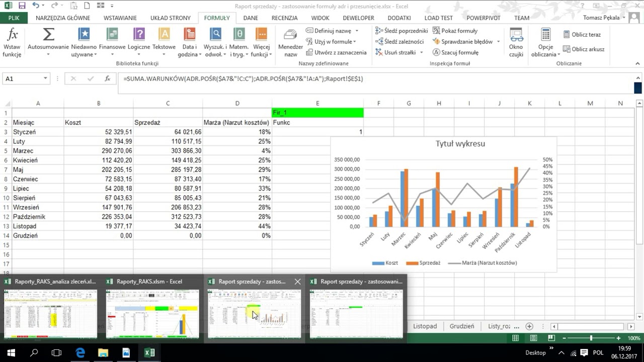This screenshot has width=644, height=362.
Task: Open the Menedżer nazw icon
Action: click(290, 35)
